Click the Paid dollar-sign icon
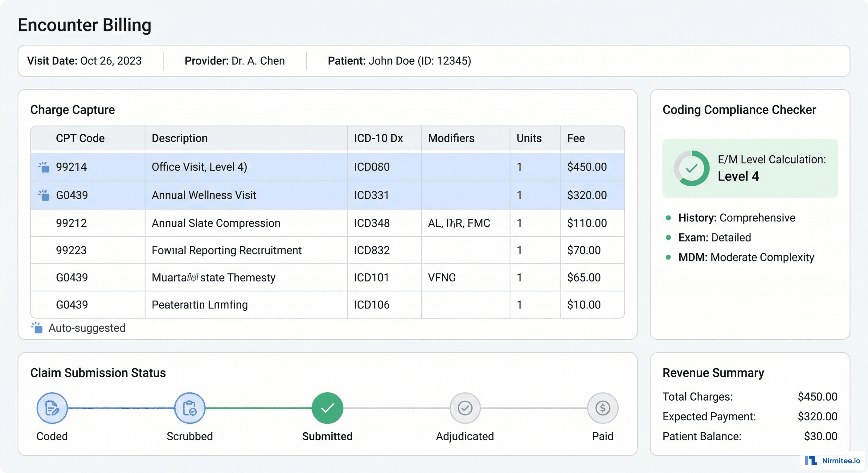 point(603,408)
